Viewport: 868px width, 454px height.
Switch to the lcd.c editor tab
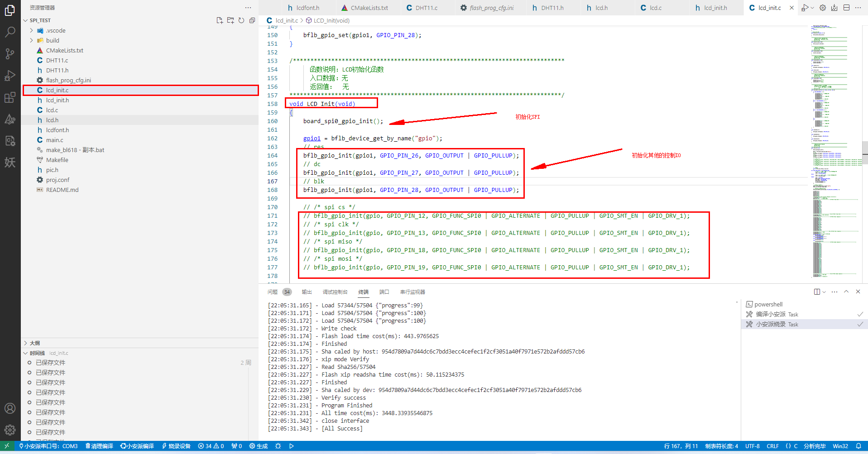(x=655, y=8)
